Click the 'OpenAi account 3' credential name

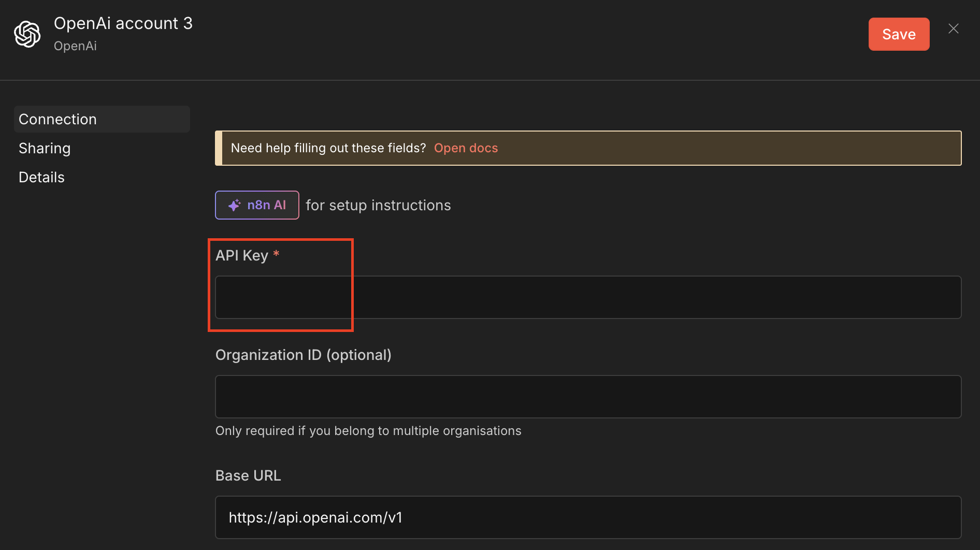coord(123,23)
